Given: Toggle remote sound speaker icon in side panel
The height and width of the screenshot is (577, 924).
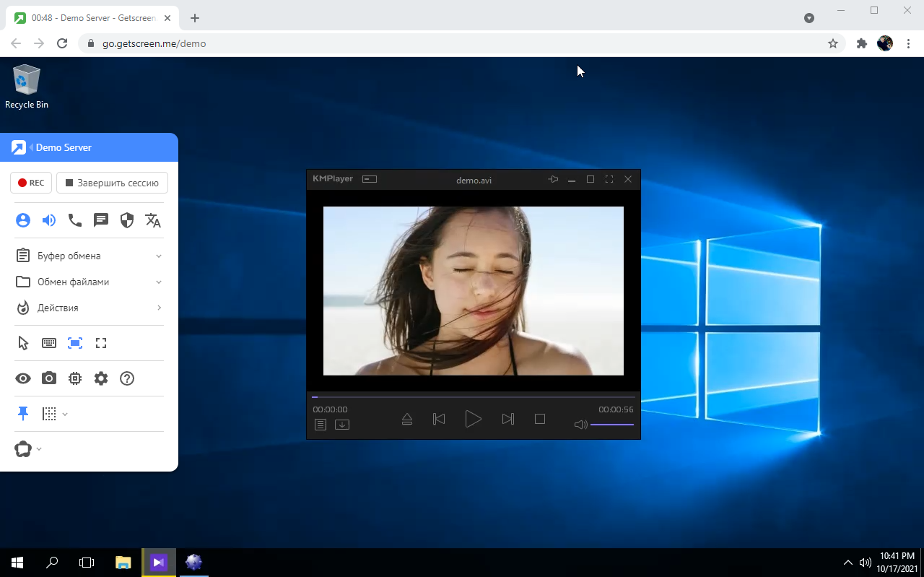Looking at the screenshot, I should [x=49, y=220].
